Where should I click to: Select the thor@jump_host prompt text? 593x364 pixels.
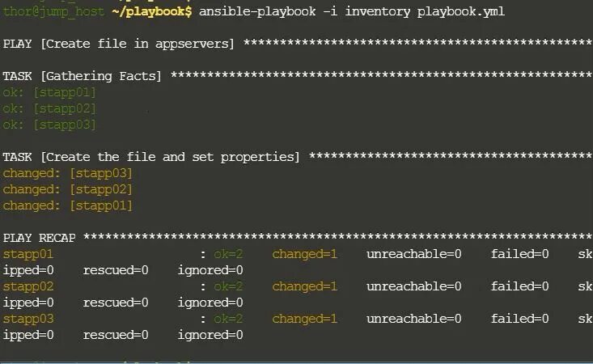tap(53, 11)
